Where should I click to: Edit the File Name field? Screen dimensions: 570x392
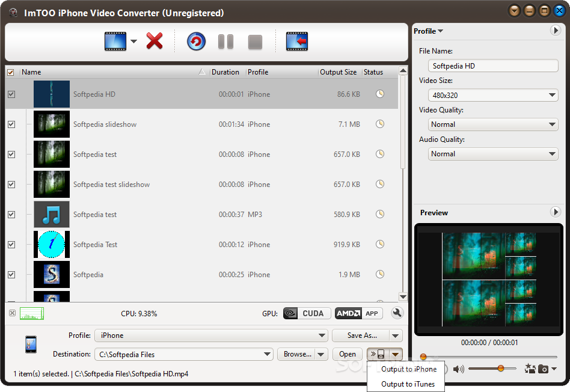pyautogui.click(x=493, y=66)
